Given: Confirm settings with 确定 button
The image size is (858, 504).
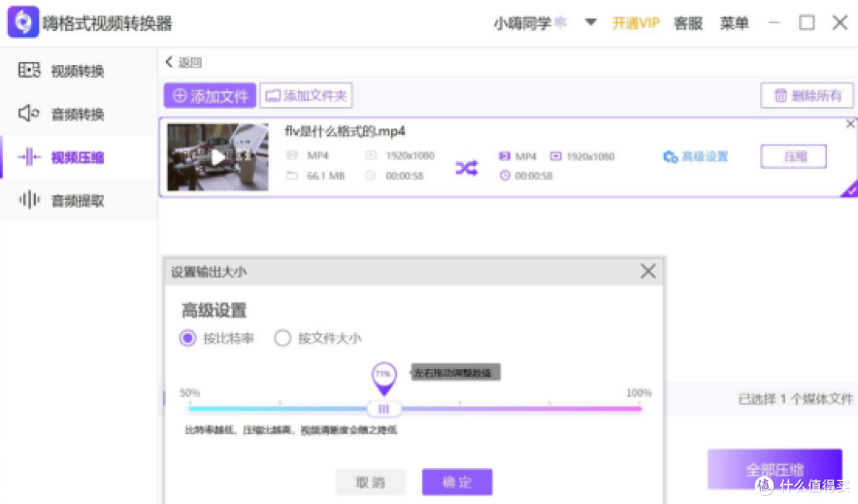Looking at the screenshot, I should tap(457, 482).
